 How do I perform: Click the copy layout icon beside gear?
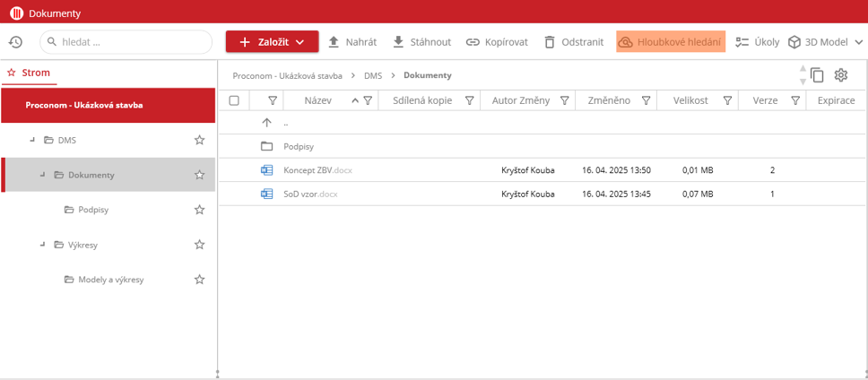coord(817,75)
